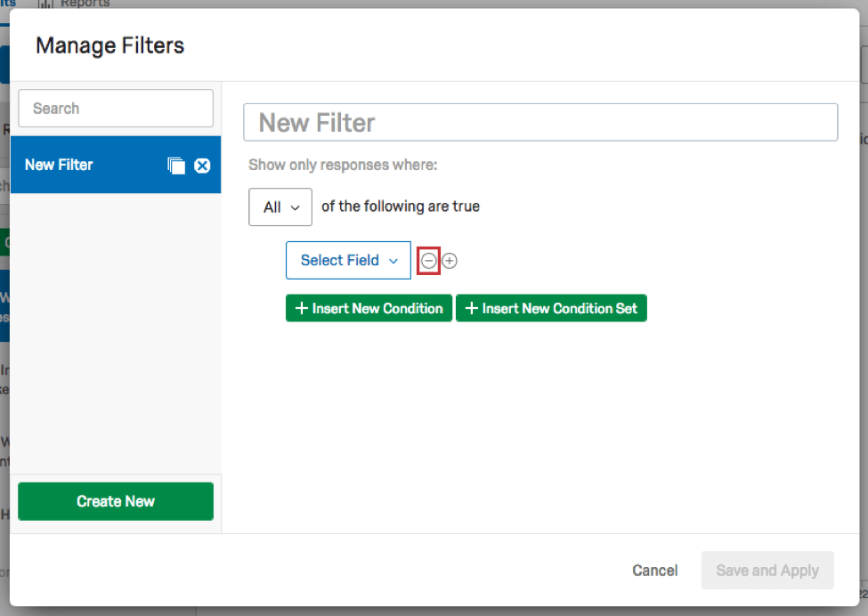Switch to the Reports tab

[x=84, y=4]
